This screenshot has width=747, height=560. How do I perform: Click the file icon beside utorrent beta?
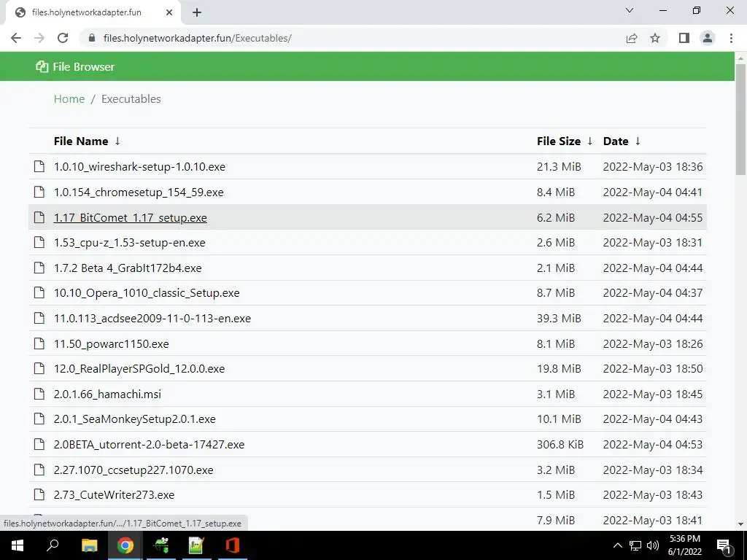(x=39, y=444)
